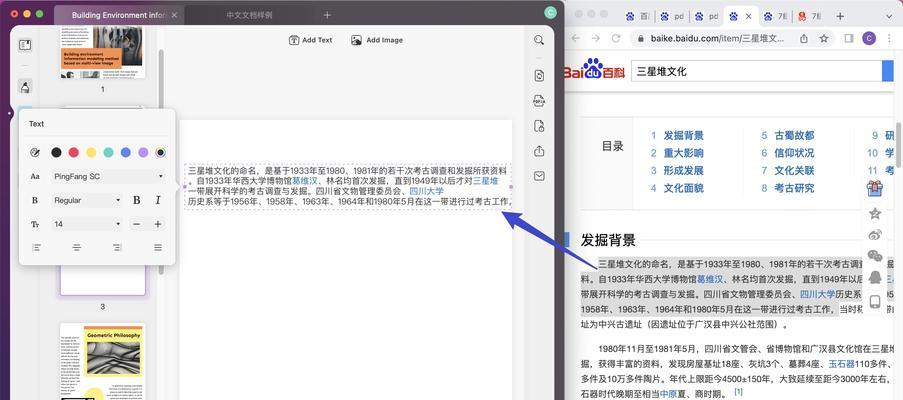Click the gift icon in Baike side toolbar

pyautogui.click(x=875, y=188)
